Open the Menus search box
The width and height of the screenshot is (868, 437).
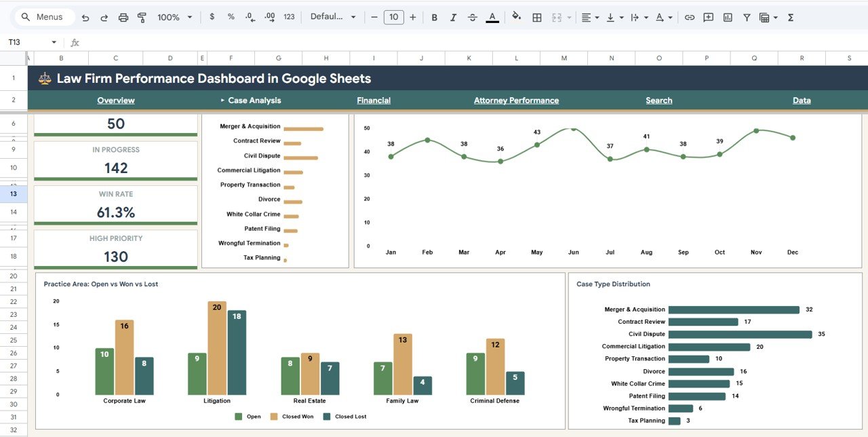pyautogui.click(x=43, y=17)
